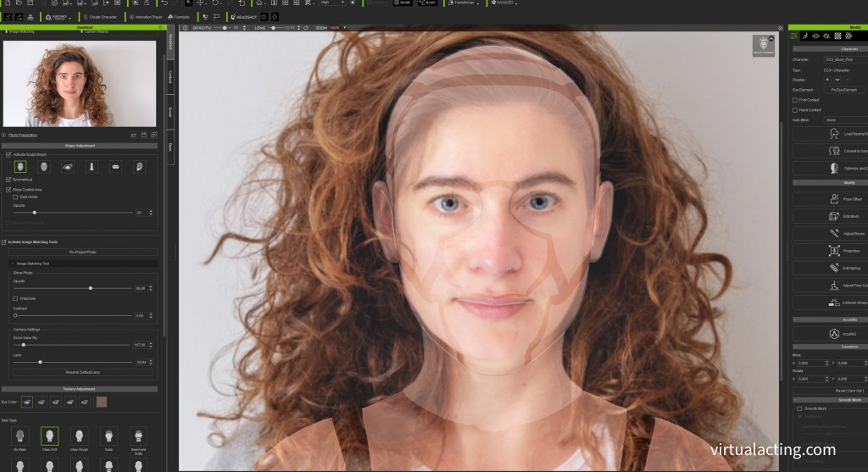The height and width of the screenshot is (472, 868).
Task: Pick the green eye color preset
Action: (70, 403)
